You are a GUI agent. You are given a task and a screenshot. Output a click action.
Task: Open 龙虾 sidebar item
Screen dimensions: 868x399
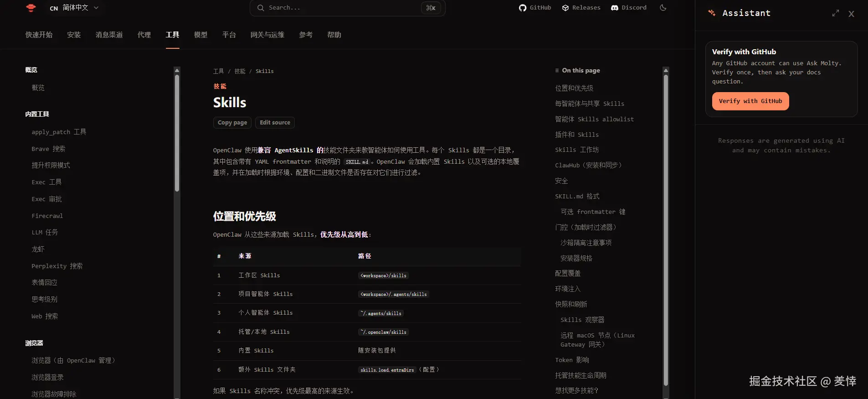38,249
